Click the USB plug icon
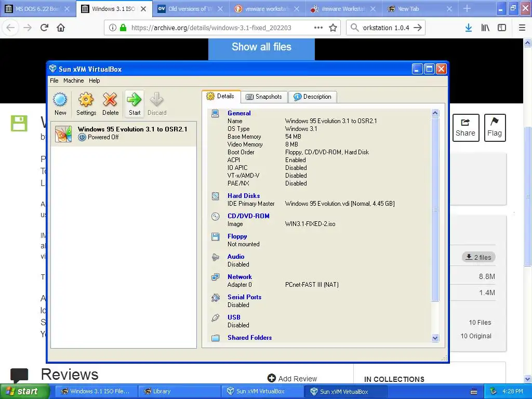The width and height of the screenshot is (532, 399). [215, 317]
